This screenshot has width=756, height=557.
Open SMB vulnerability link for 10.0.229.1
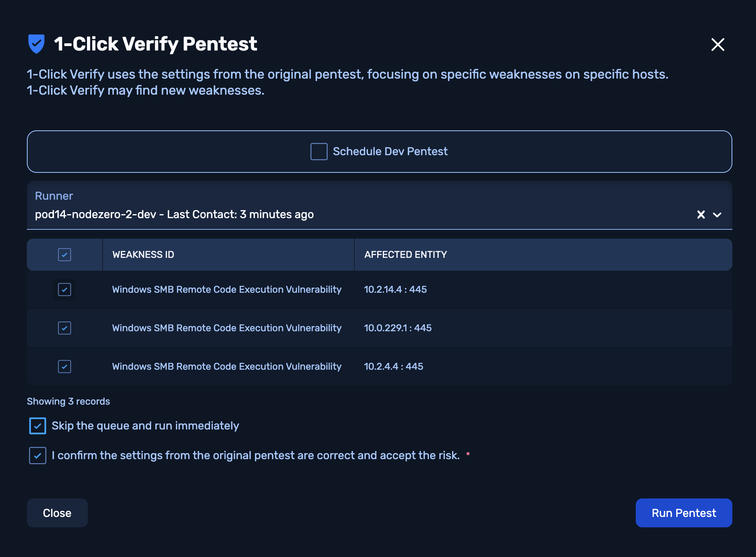pos(226,328)
